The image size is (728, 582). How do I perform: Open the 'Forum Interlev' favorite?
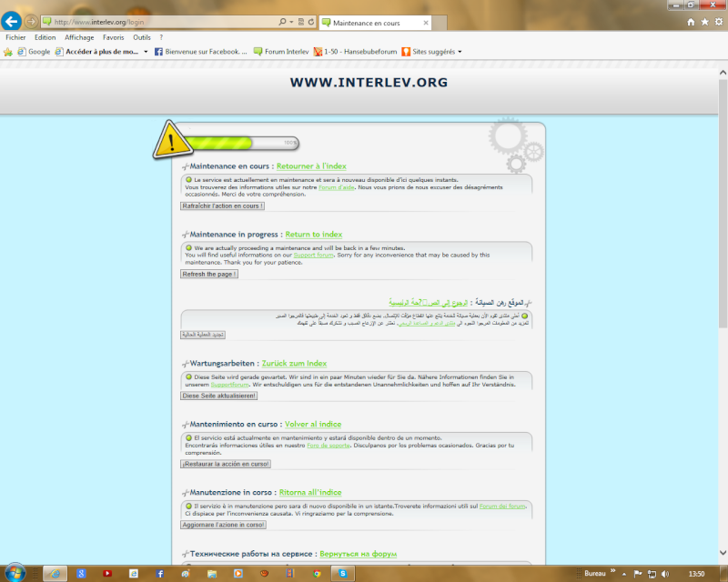(281, 52)
